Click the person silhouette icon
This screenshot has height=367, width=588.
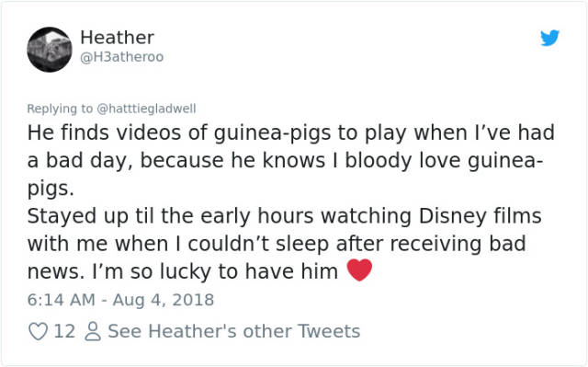coord(93,331)
